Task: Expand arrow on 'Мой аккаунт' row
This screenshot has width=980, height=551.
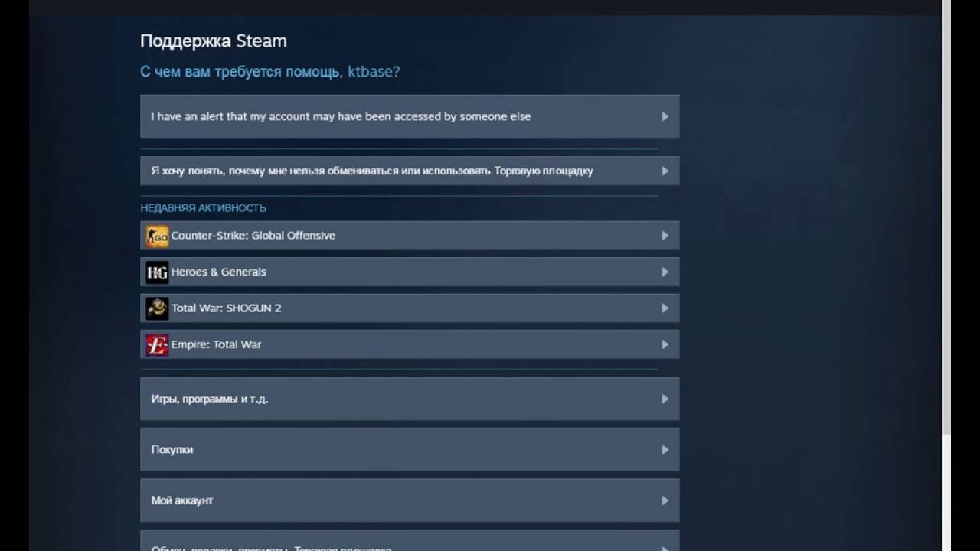Action: point(665,500)
